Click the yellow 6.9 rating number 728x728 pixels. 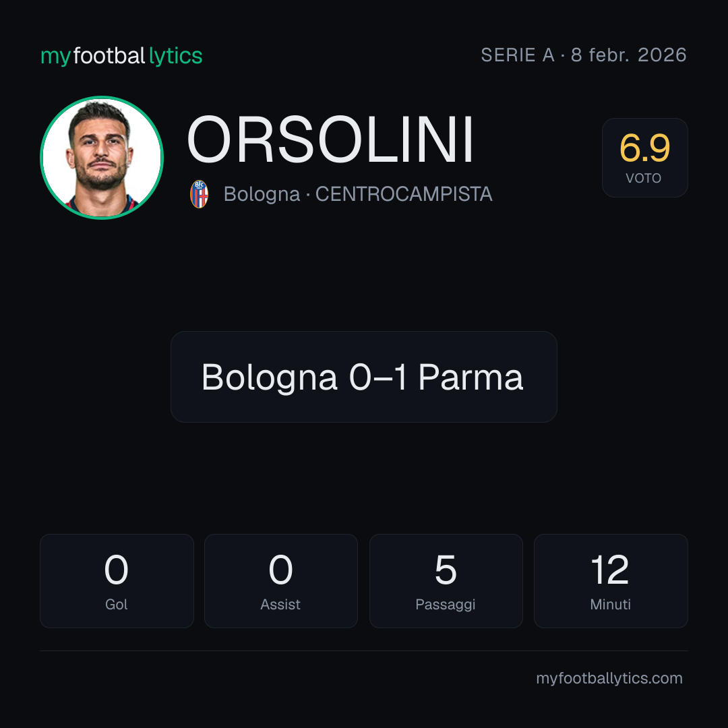click(x=644, y=148)
